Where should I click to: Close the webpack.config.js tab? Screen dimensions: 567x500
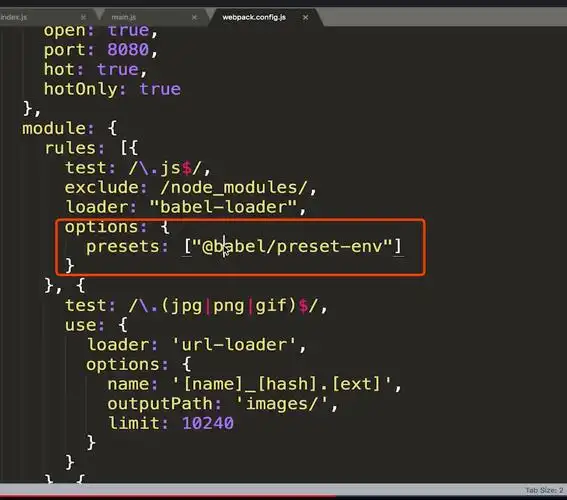(305, 17)
